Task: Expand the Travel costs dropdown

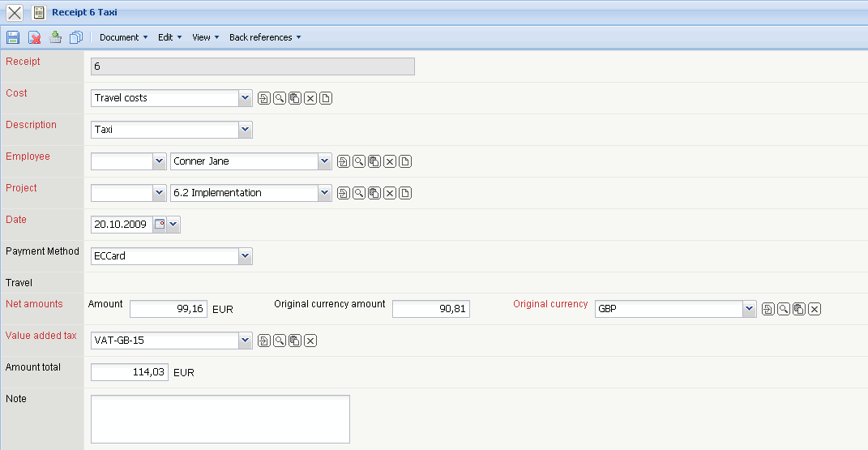Action: tap(246, 98)
